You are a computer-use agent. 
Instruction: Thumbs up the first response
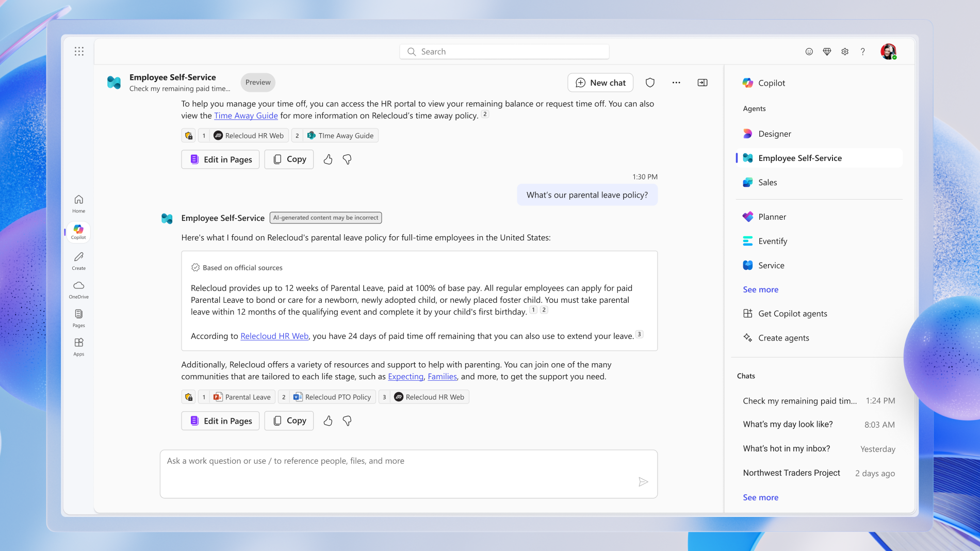pos(328,159)
